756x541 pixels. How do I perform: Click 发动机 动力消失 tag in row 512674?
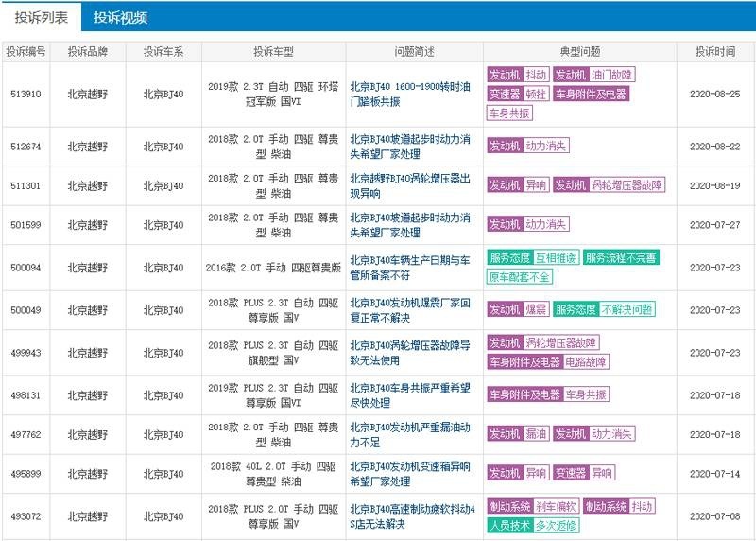click(528, 146)
